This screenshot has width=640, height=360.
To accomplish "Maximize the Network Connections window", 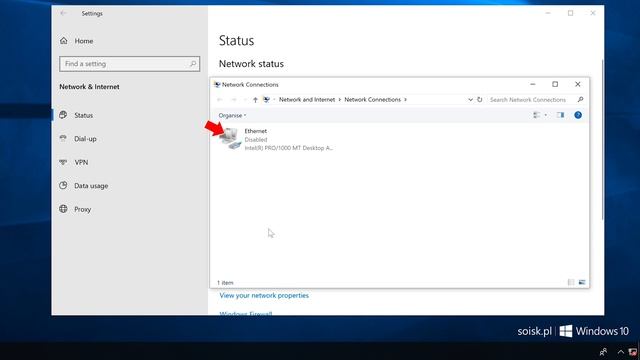I will [555, 84].
